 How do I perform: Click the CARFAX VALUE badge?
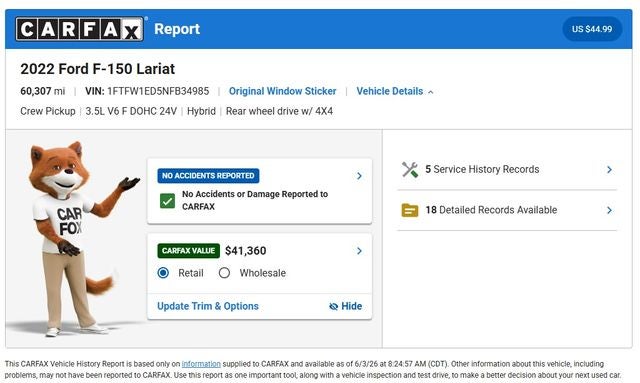[x=189, y=251]
